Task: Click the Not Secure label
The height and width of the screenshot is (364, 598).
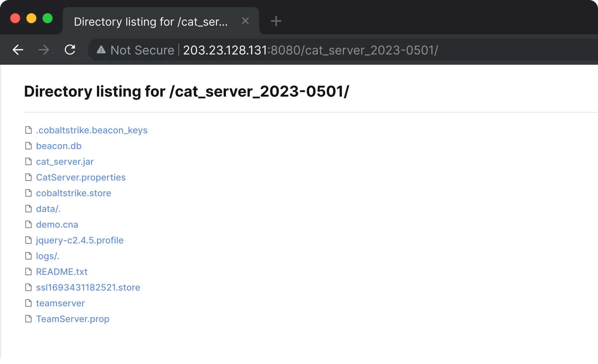Action: click(142, 50)
